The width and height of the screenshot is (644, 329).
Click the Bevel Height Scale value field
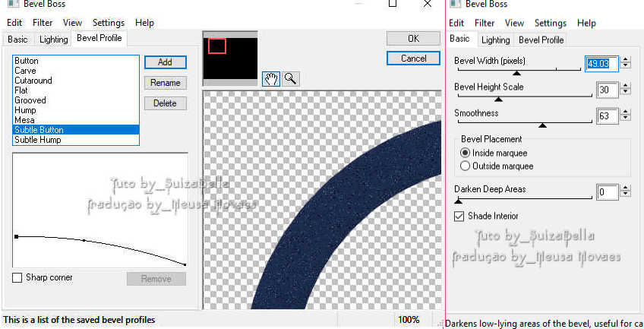(607, 90)
